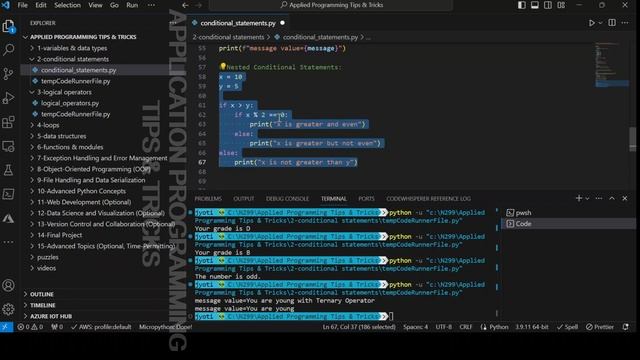Collapse the 2-conditional statements folder

click(x=73, y=59)
